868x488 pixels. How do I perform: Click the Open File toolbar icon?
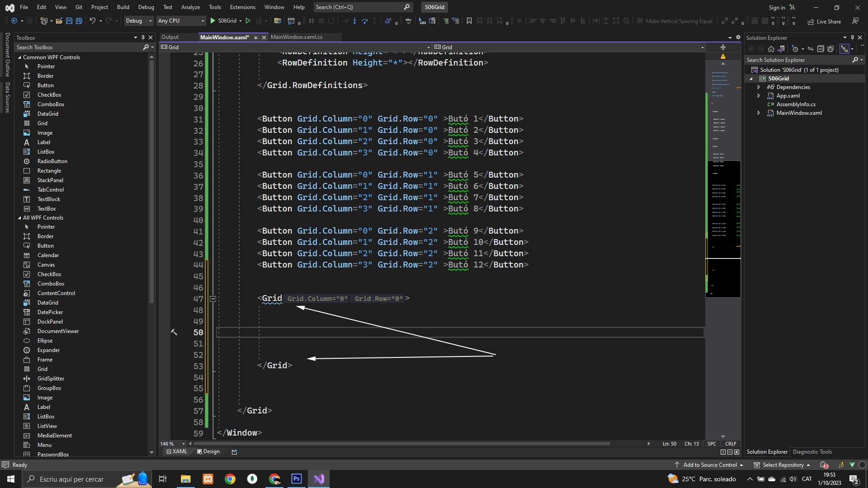click(x=59, y=21)
